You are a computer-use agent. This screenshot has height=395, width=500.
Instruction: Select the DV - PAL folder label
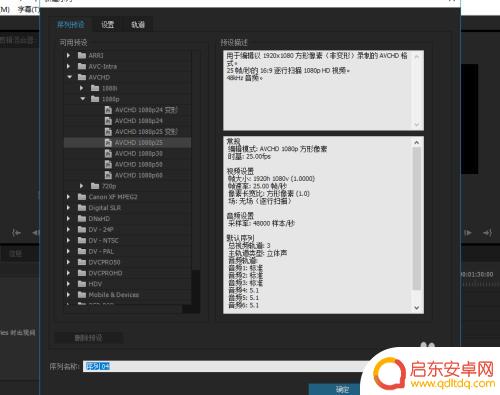point(101,251)
